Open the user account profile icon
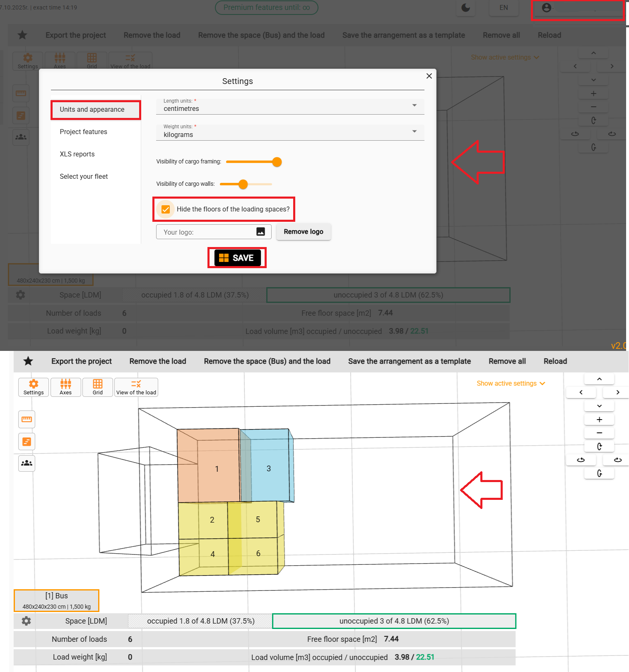 pos(546,8)
